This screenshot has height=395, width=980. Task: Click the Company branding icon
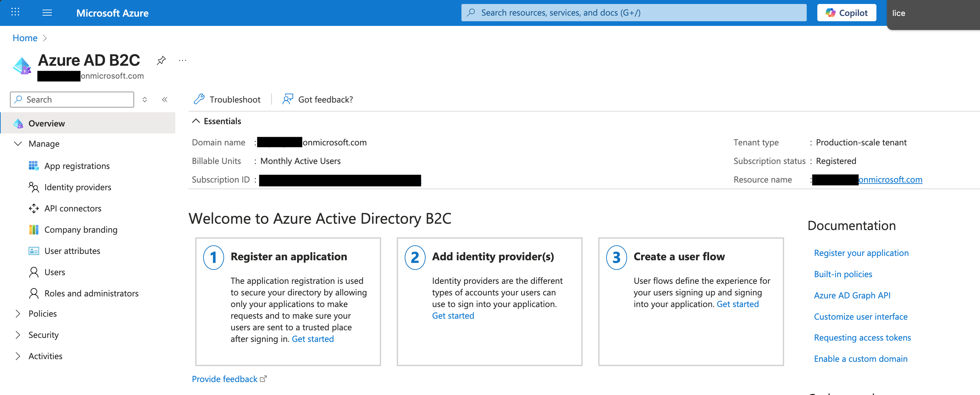[x=34, y=230]
